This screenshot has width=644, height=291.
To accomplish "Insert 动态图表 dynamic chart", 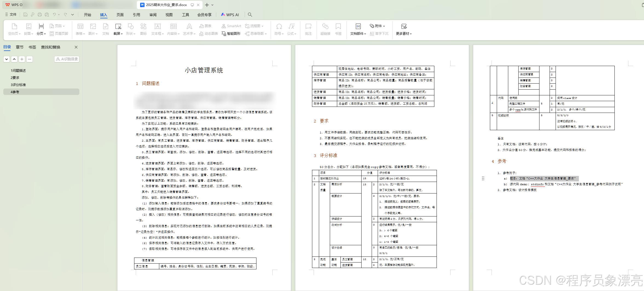I will point(209,33).
